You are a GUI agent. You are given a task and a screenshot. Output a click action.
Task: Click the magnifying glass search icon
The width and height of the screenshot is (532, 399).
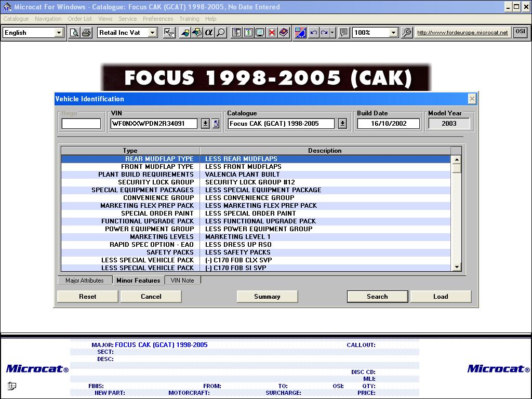pos(221,32)
